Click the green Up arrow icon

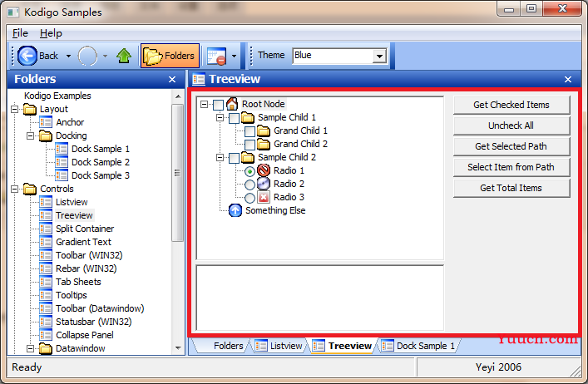pyautogui.click(x=124, y=56)
